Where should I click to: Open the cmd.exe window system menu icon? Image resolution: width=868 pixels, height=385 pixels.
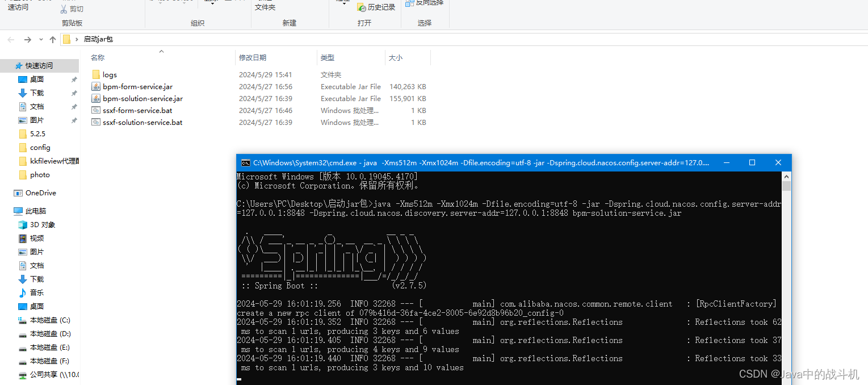tap(245, 162)
